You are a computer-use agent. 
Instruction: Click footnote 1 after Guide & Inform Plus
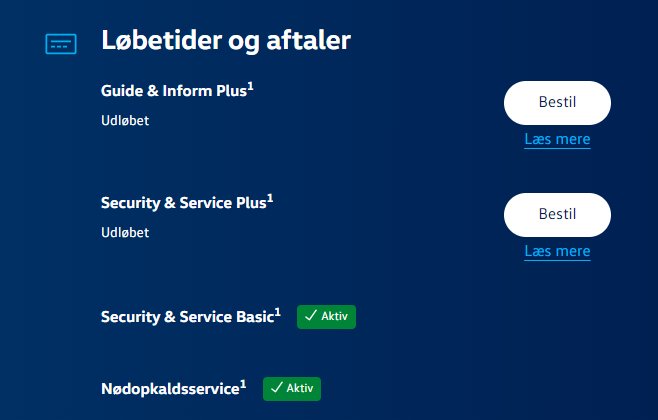point(251,86)
